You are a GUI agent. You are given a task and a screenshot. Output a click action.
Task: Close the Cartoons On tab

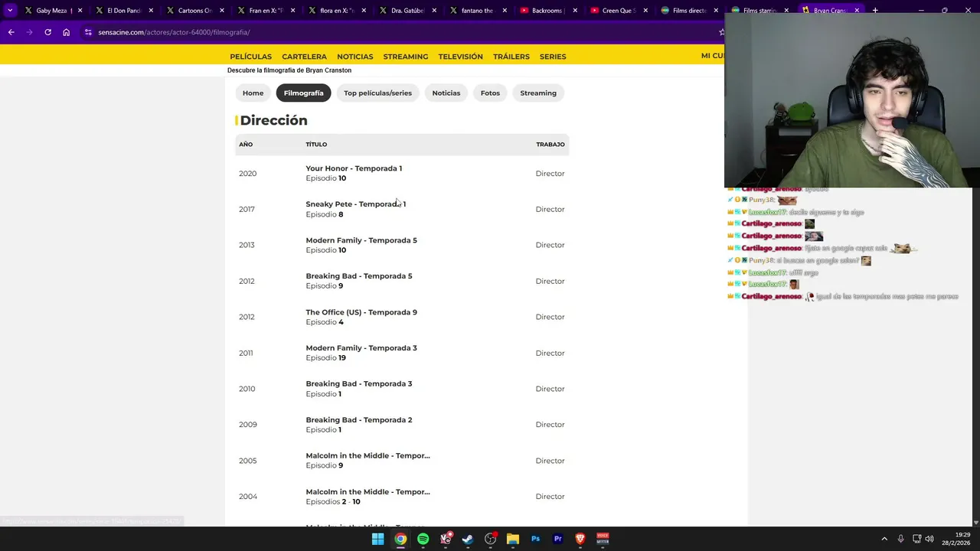pos(221,11)
